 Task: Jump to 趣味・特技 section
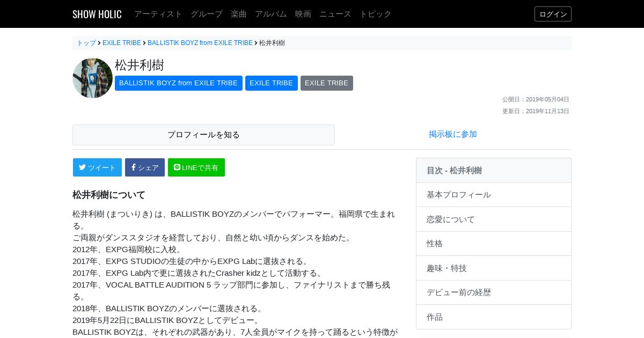pyautogui.click(x=494, y=268)
